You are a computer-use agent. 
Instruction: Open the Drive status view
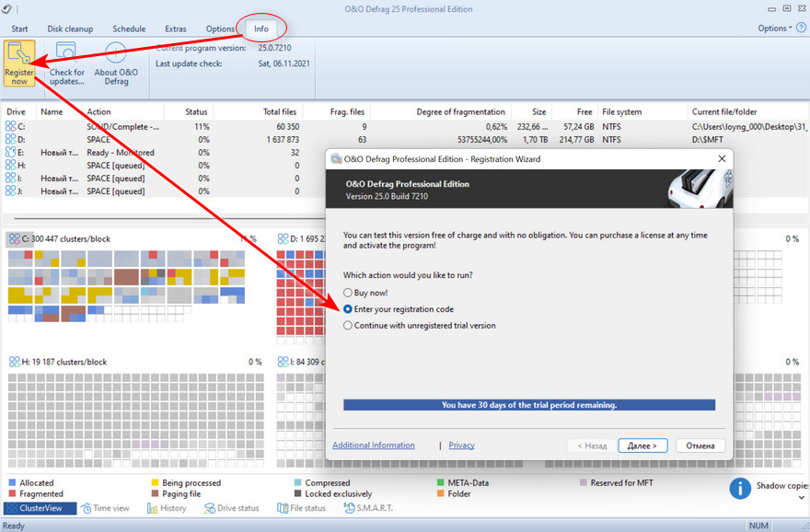coord(231,508)
